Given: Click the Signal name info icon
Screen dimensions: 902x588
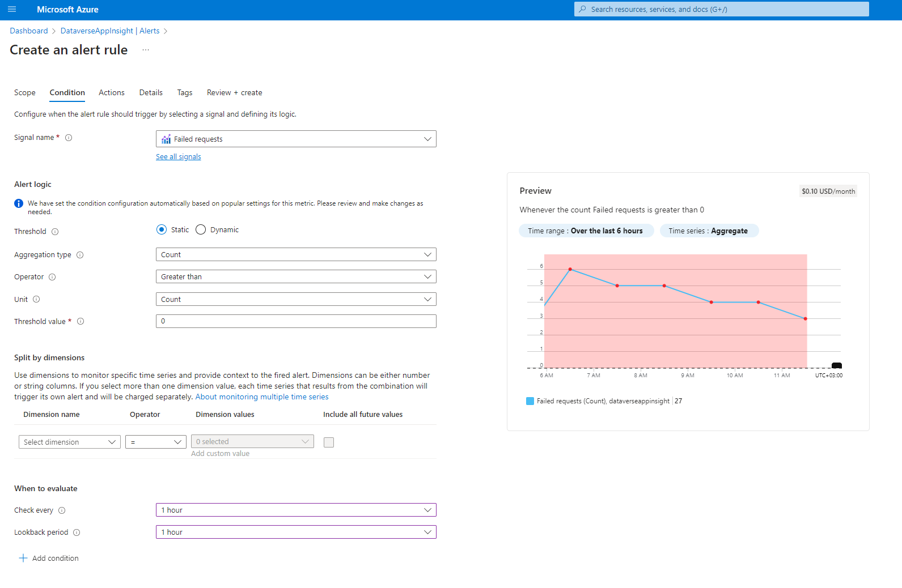Looking at the screenshot, I should coord(69,138).
